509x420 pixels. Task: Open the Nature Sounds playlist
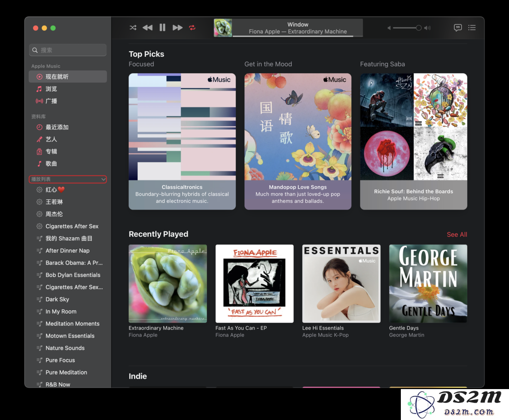[x=68, y=348]
